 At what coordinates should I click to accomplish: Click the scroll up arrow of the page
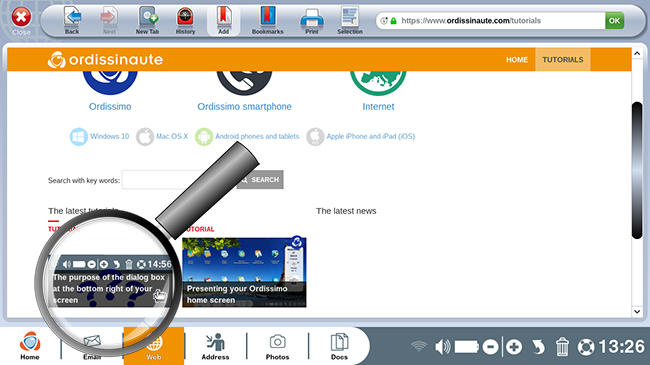point(637,53)
